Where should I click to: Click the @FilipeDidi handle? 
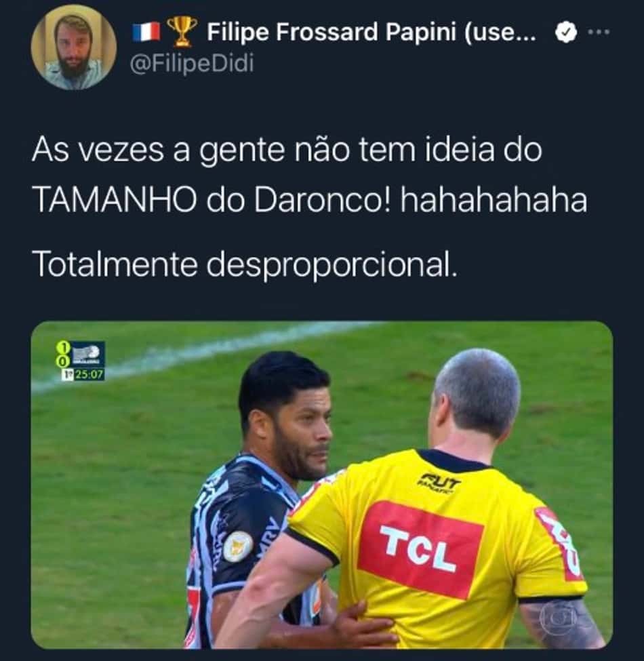(x=192, y=64)
